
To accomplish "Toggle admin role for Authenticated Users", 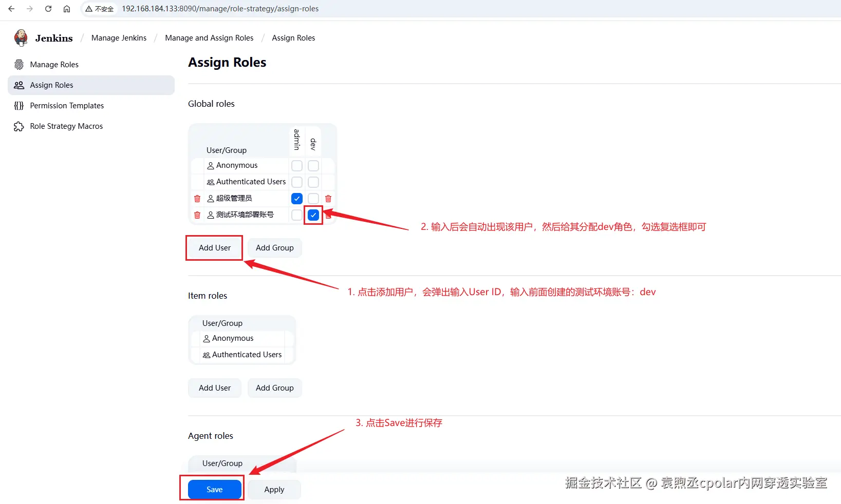I will (x=297, y=182).
